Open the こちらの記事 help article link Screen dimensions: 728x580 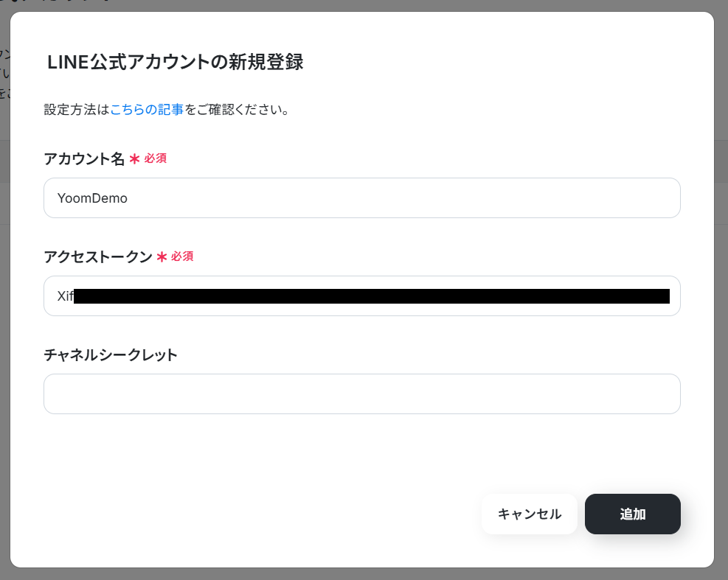(x=147, y=110)
